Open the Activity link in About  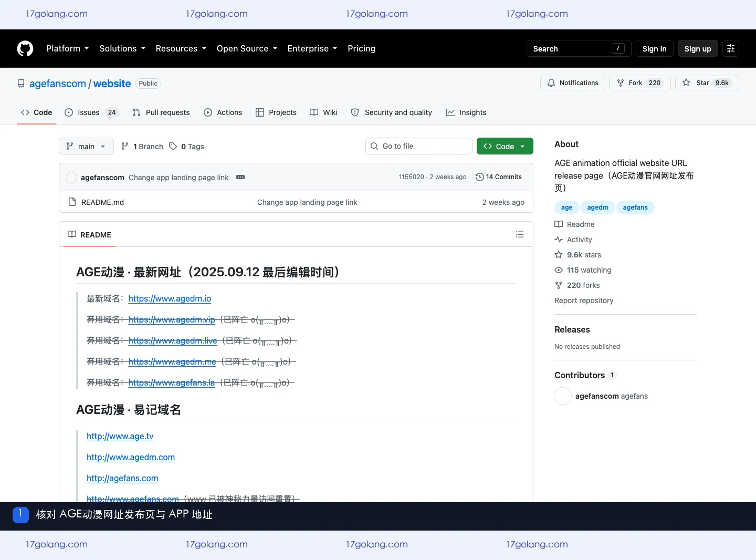[573, 240]
